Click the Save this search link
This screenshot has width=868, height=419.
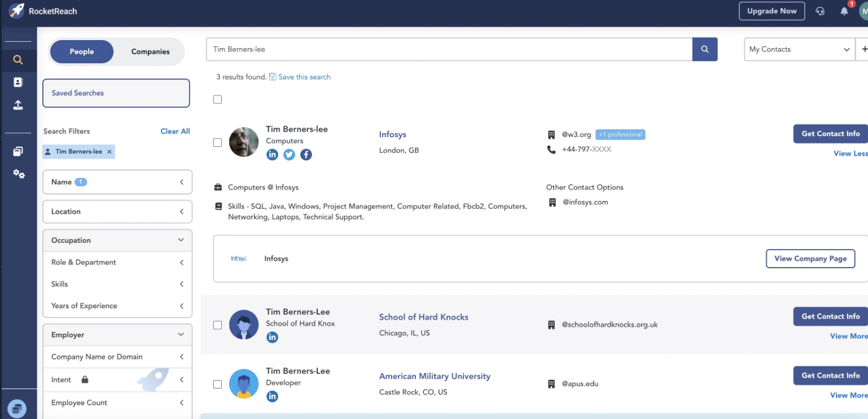[304, 77]
